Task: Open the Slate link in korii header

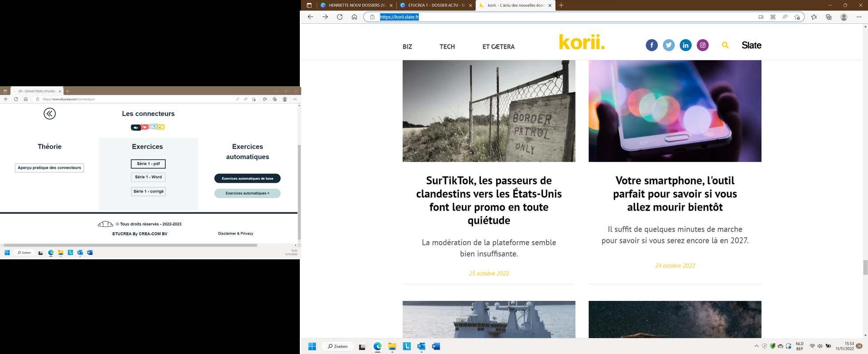Action: 752,45
